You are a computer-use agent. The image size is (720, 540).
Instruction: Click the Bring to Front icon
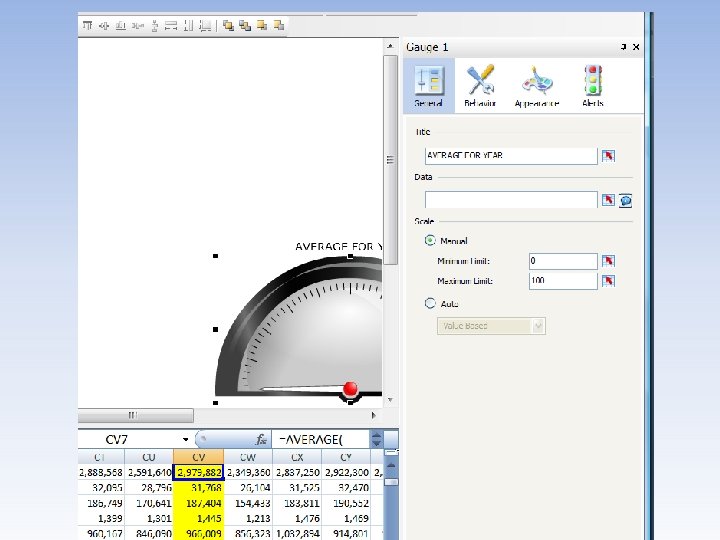pyautogui.click(x=228, y=26)
